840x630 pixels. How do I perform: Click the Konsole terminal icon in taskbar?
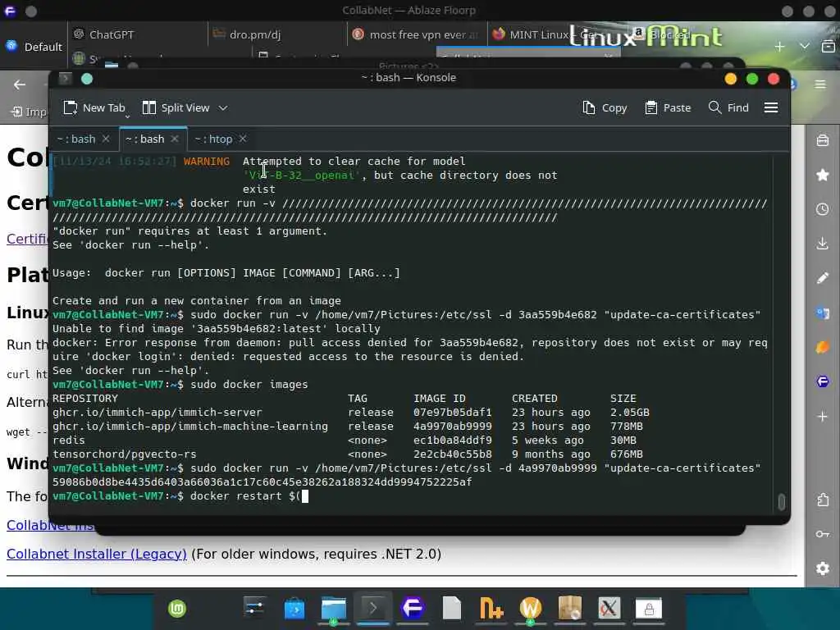tap(373, 609)
